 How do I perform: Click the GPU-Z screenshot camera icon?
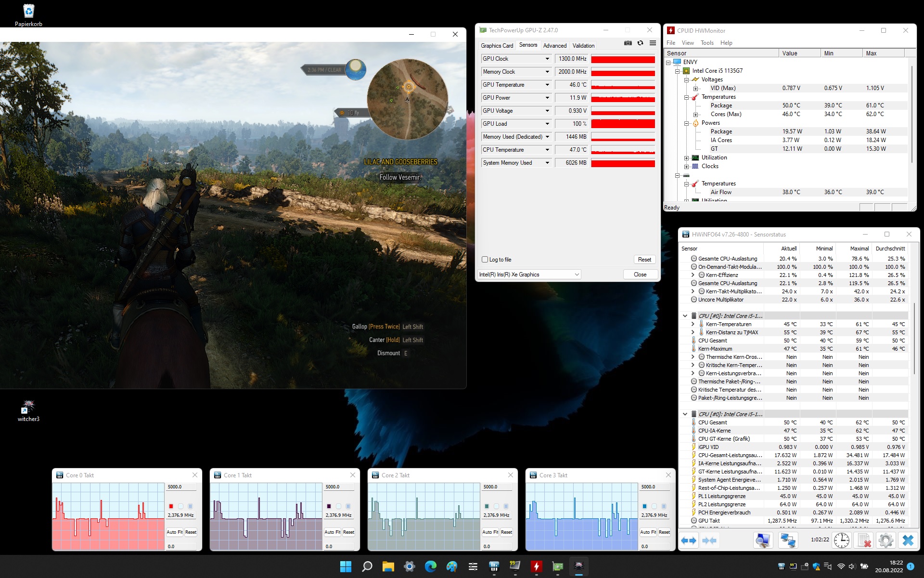[628, 43]
